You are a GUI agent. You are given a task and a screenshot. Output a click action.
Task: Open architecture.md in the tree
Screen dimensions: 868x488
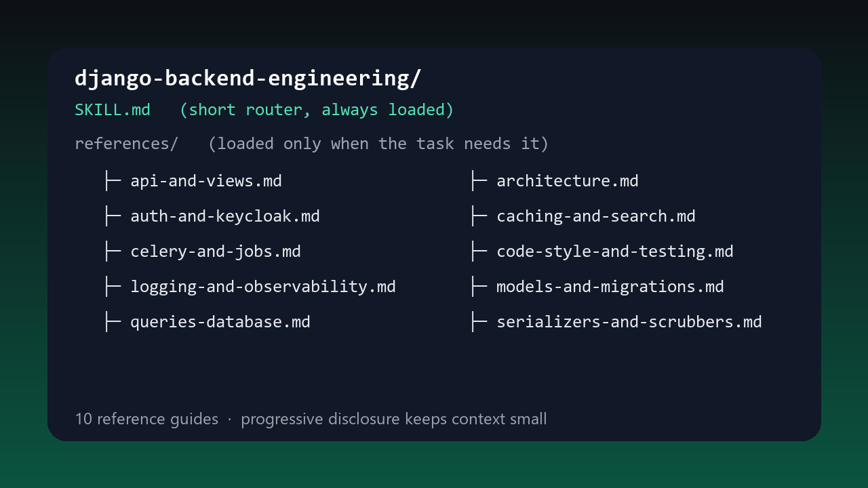[x=568, y=181]
